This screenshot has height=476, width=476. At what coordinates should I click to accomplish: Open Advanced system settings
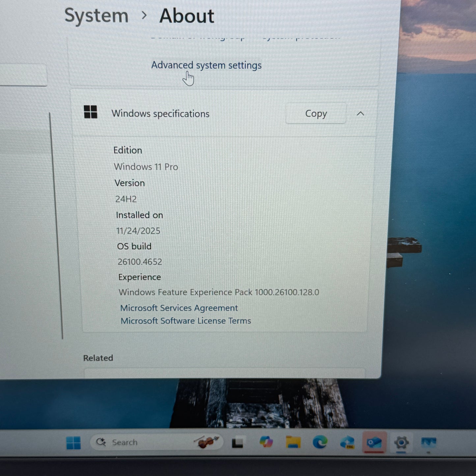pyautogui.click(x=206, y=65)
